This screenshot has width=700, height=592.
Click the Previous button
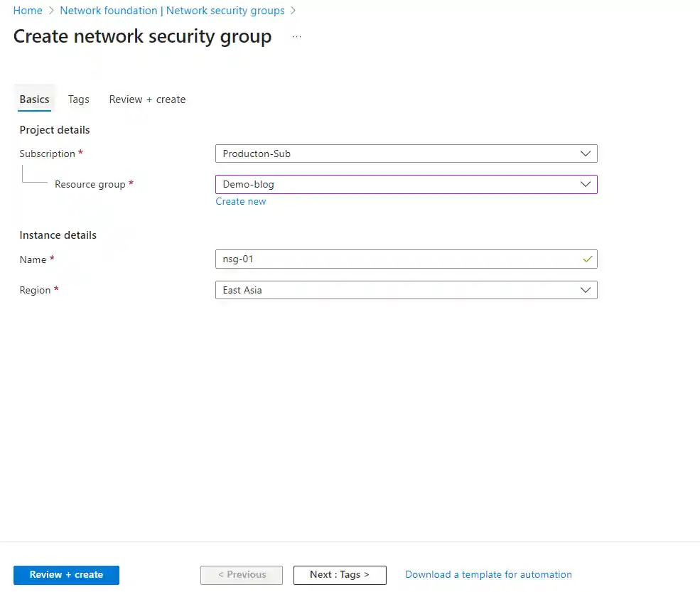242,575
